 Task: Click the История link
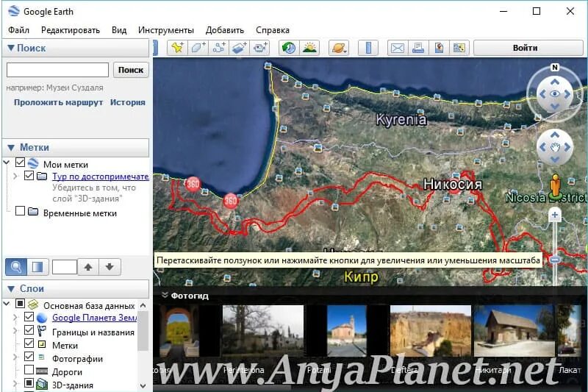[127, 102]
